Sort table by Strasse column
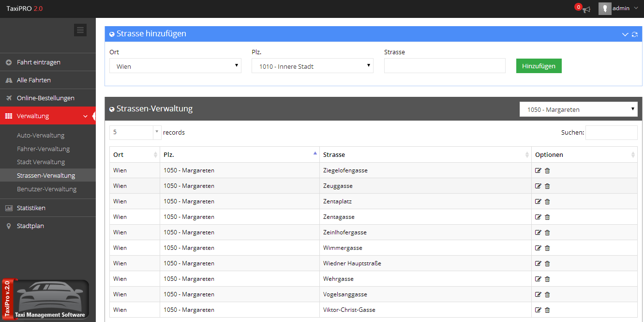 (x=425, y=154)
